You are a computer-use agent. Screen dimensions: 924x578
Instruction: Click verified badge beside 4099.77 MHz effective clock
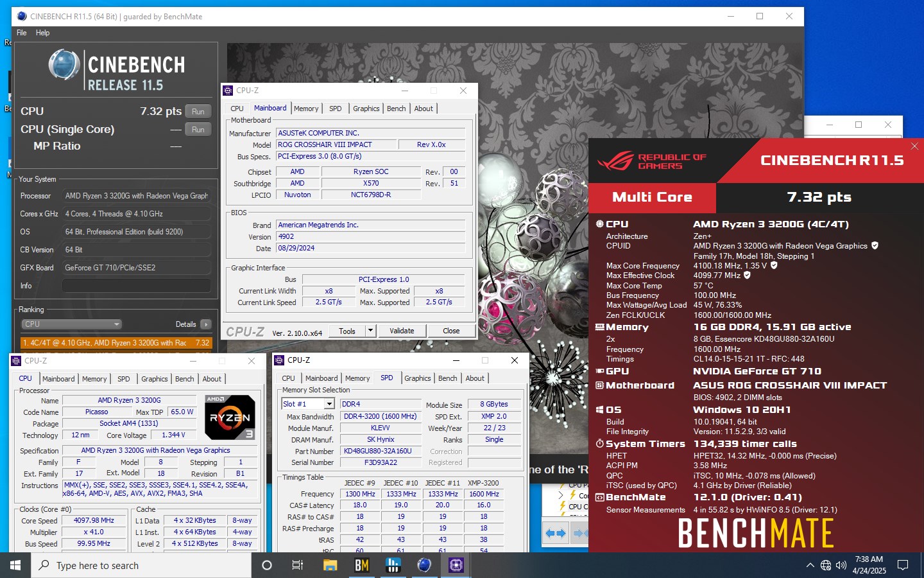pos(747,275)
